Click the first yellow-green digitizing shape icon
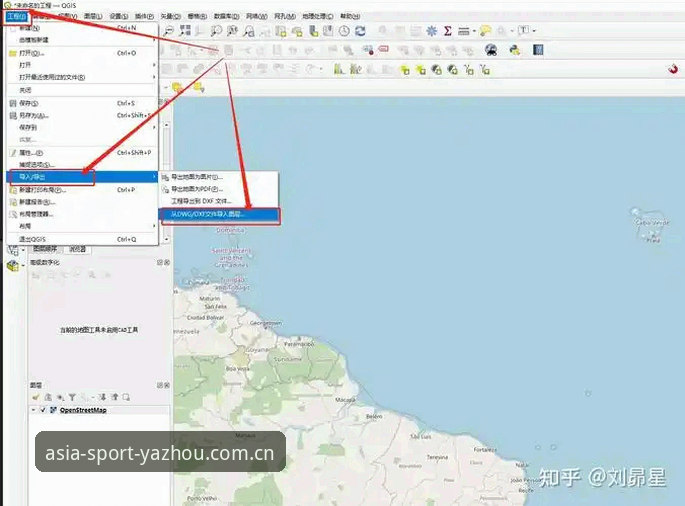The height and width of the screenshot is (506, 685). [405, 69]
